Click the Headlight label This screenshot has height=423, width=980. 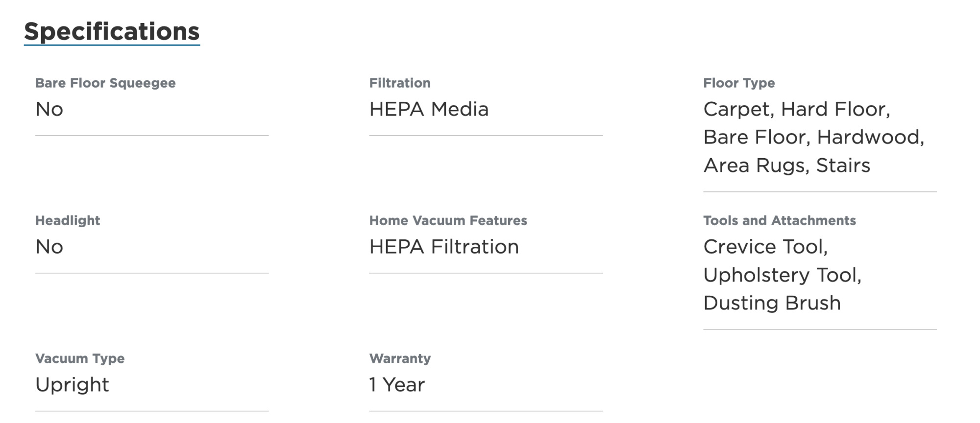tap(68, 221)
